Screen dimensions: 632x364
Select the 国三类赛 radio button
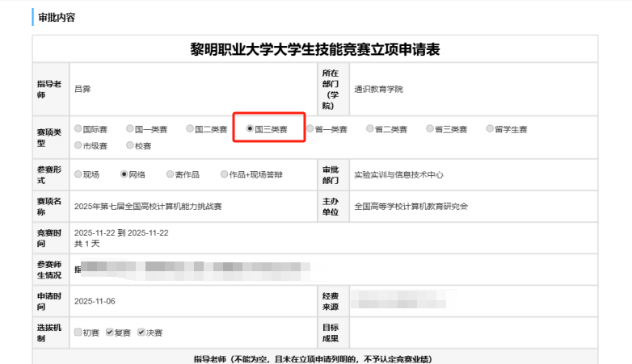pos(250,129)
